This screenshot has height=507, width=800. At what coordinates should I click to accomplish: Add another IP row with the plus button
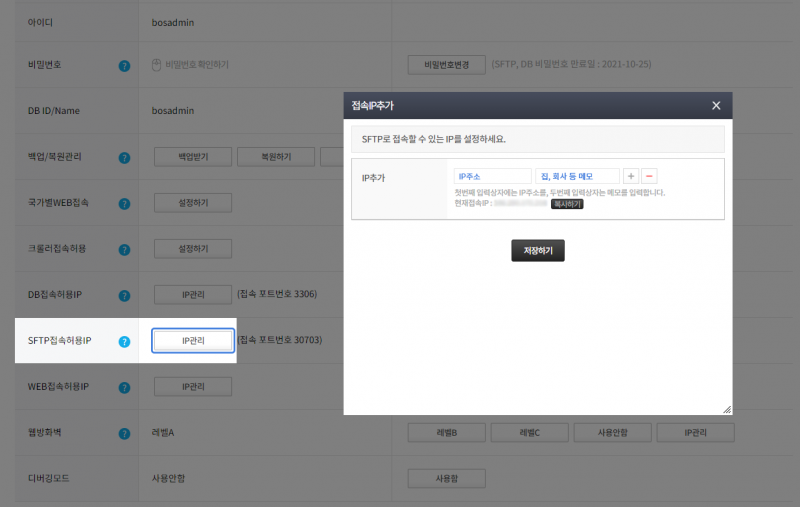(x=630, y=176)
